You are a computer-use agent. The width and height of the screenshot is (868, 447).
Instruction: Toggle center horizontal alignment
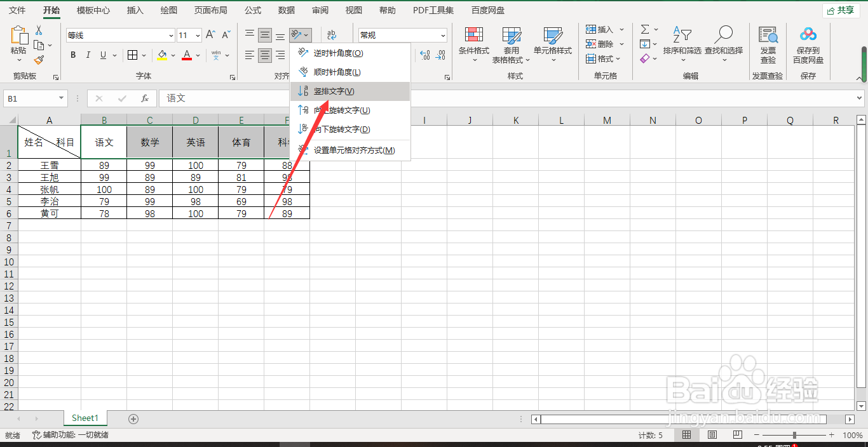[265, 55]
